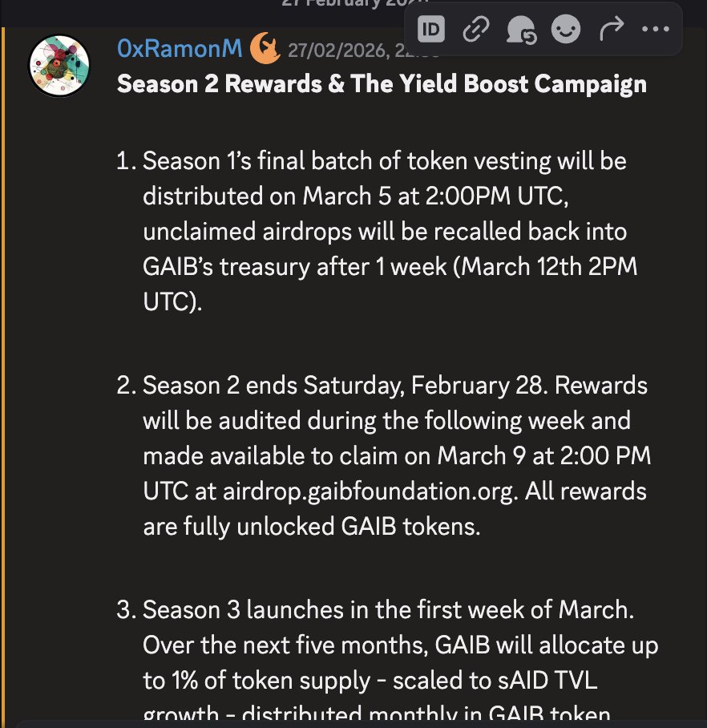Click the Reply speech-bubble icon
This screenshot has height=728, width=707.
[x=520, y=30]
